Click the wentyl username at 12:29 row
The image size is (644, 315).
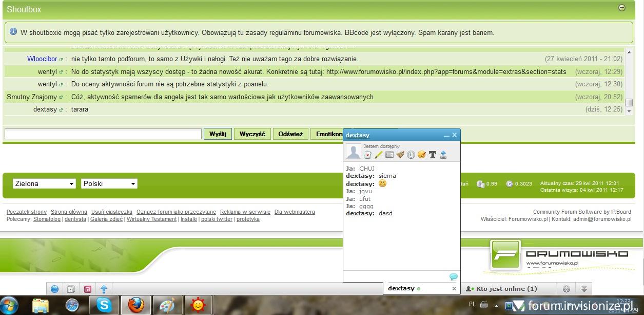[x=47, y=71]
